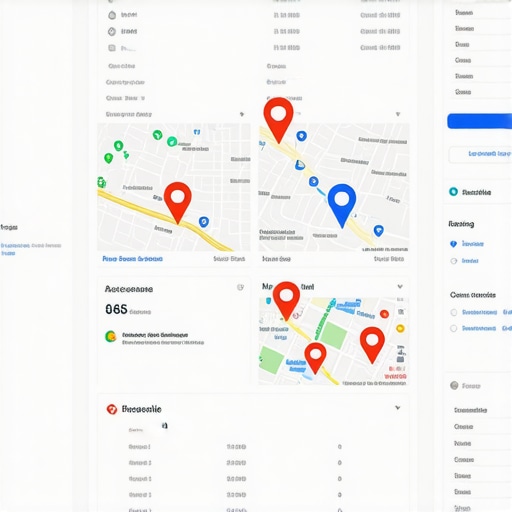Select the red pin overlapping the bottom map's title
This screenshot has width=512, height=512.
[286, 301]
